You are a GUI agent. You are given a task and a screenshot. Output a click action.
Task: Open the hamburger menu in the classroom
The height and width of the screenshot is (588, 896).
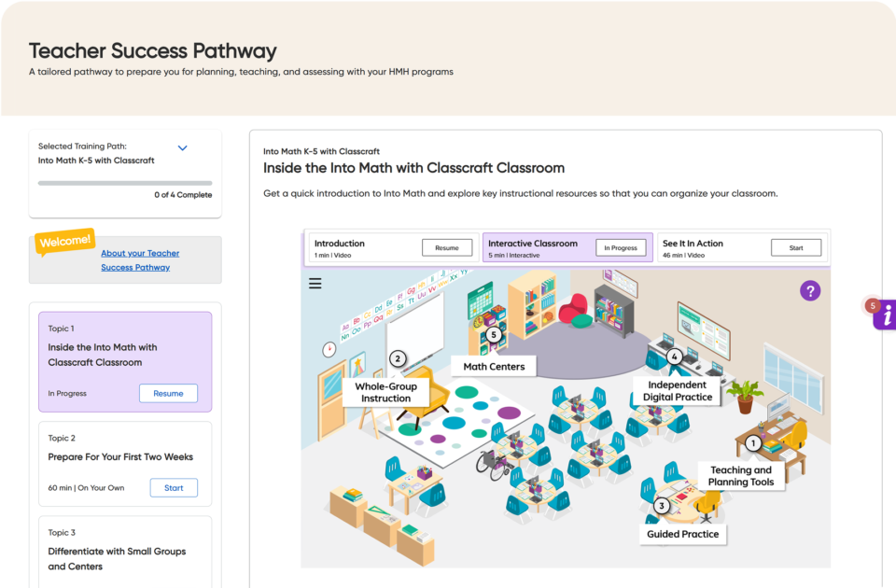click(315, 283)
